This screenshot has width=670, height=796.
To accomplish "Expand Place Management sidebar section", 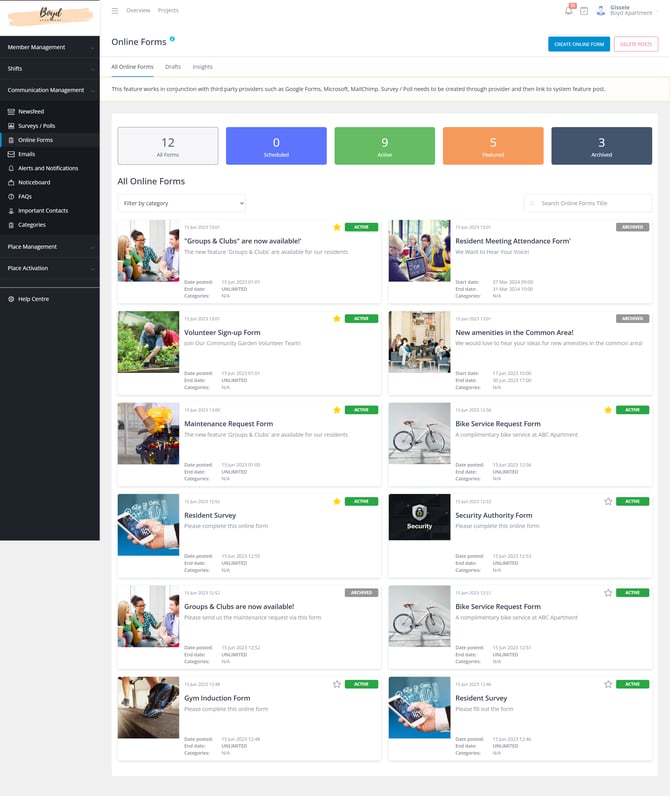I will (50, 247).
